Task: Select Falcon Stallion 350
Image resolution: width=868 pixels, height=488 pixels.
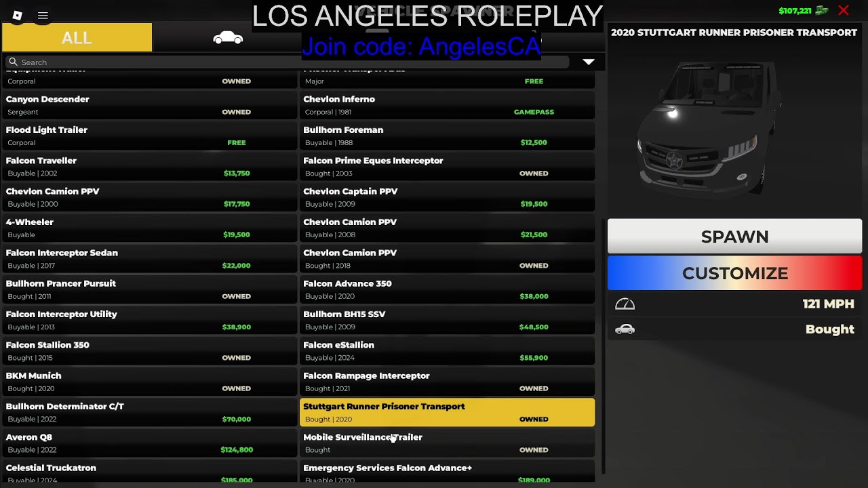Action: pos(150,351)
